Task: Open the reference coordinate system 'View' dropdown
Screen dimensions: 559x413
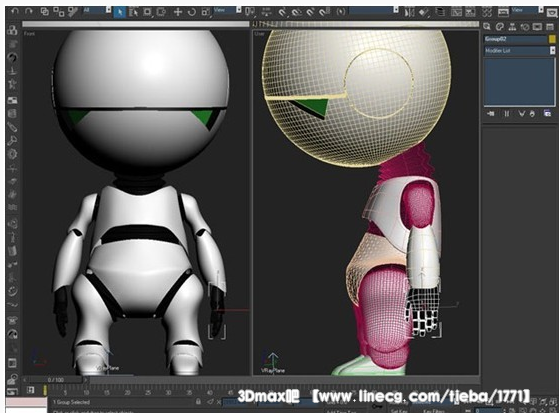Action: point(227,10)
